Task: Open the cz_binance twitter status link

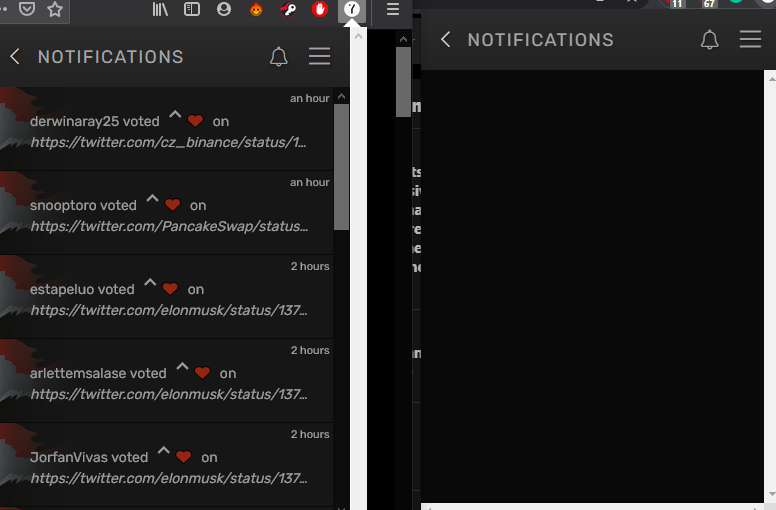Action: [x=168, y=142]
